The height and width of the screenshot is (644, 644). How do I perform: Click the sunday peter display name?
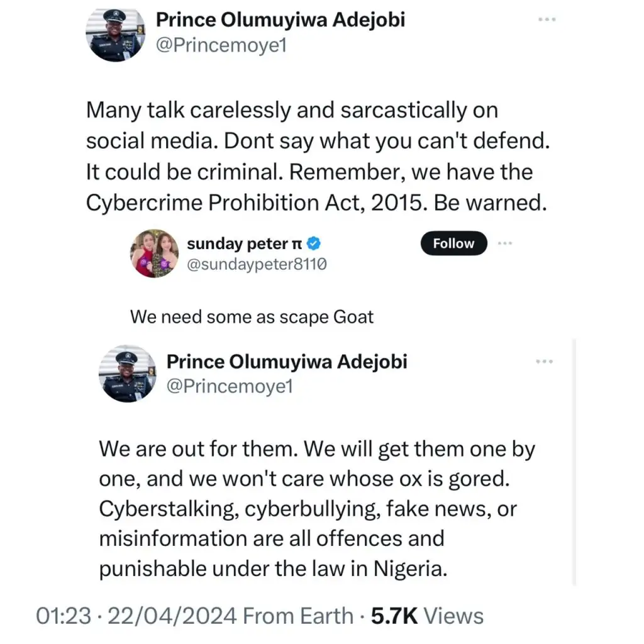[x=245, y=244]
